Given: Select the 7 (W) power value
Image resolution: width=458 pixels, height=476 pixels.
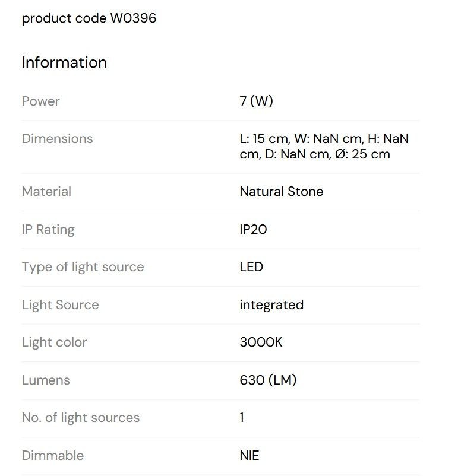Looking at the screenshot, I should 256,101.
